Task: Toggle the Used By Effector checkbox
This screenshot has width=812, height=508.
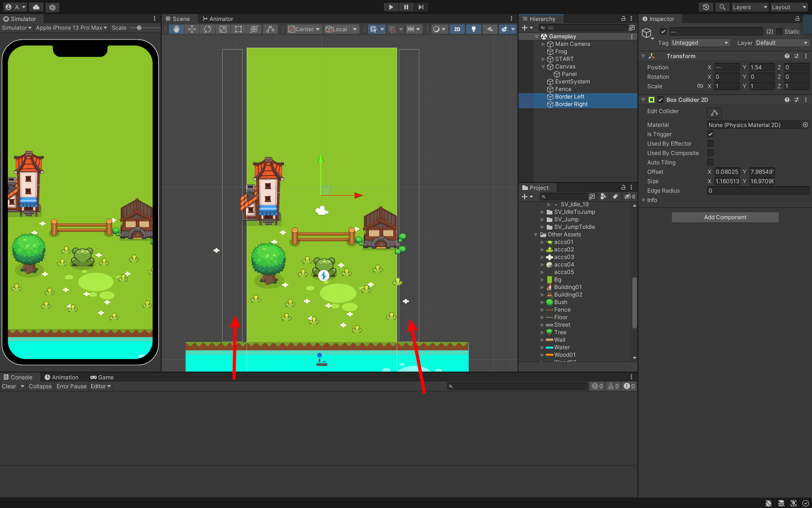Action: 710,143
